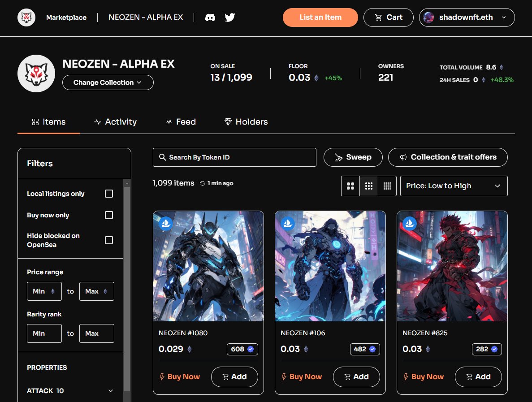This screenshot has height=402, width=532.
Task: Toggle 'Hide blocked on OpenSea' checkbox
Action: tap(109, 240)
